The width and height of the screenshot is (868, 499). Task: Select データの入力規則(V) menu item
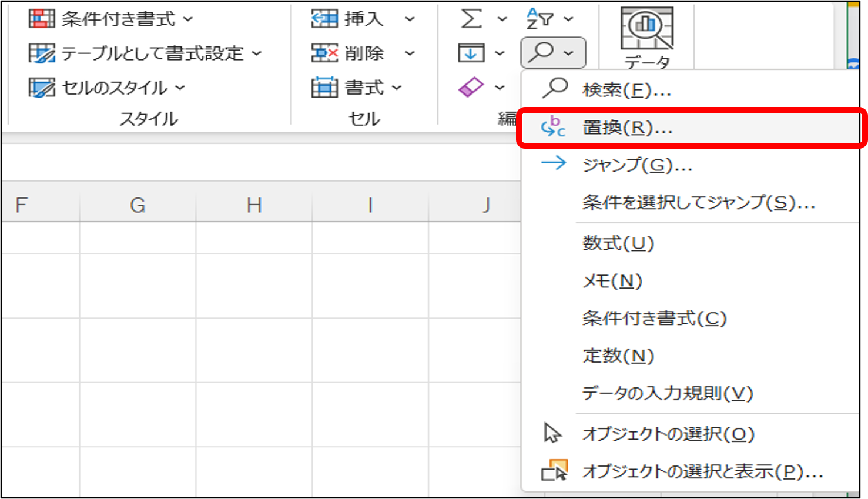coord(690,393)
